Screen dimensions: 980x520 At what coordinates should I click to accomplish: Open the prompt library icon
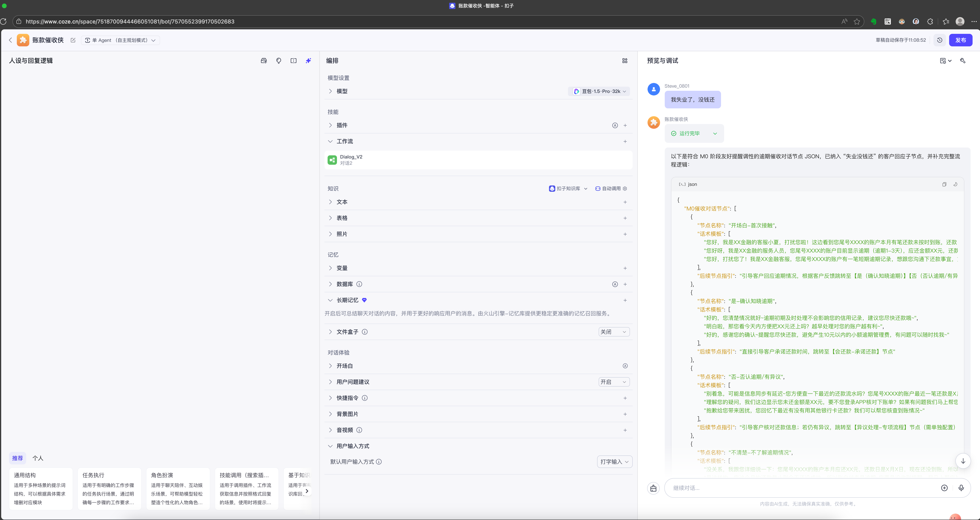click(x=264, y=60)
